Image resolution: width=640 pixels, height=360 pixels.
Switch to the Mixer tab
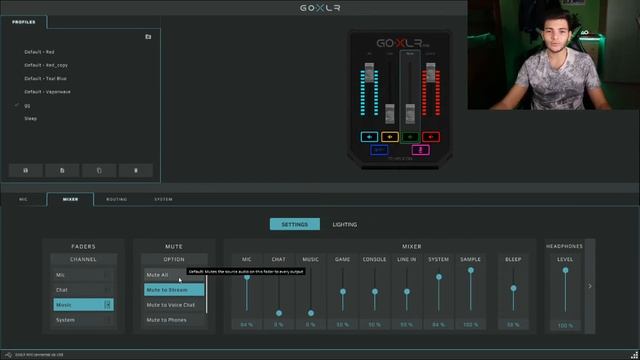pos(70,199)
